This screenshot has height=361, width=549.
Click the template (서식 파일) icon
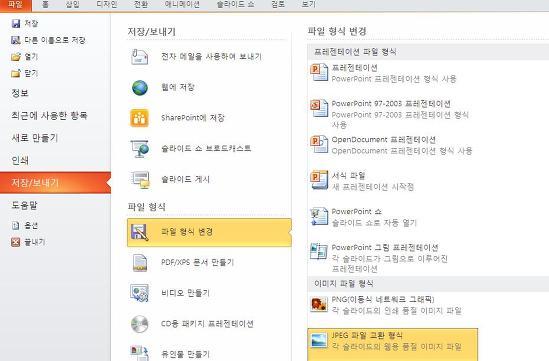pos(319,180)
